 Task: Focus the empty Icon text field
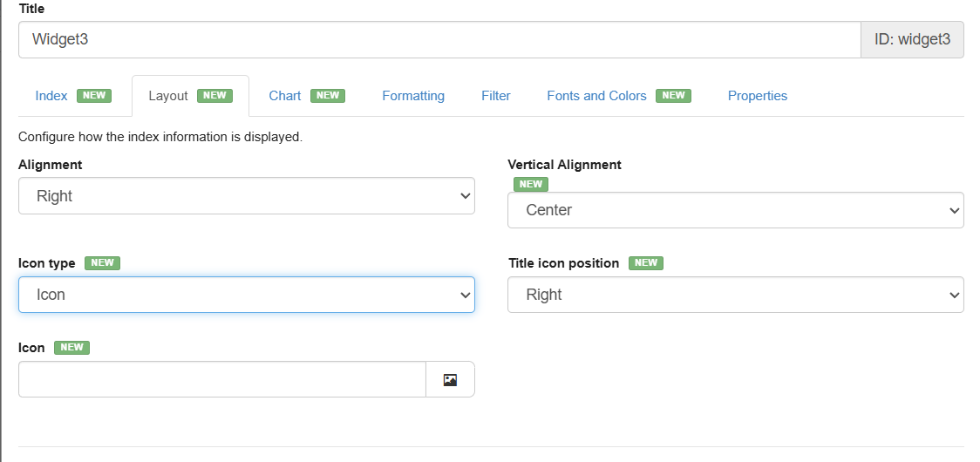click(x=221, y=379)
